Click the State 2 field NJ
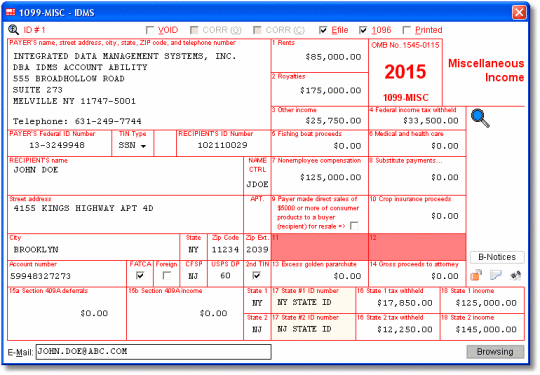The height and width of the screenshot is (375, 540). [x=257, y=330]
